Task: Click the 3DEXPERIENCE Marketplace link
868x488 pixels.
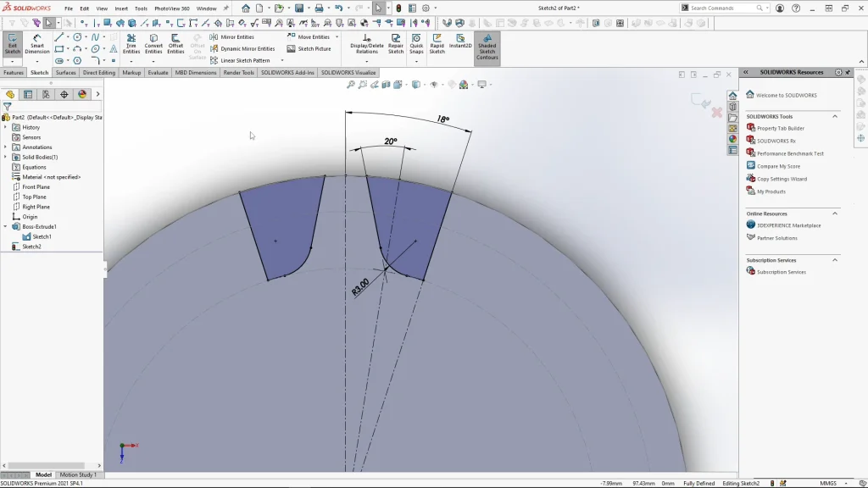Action: 788,225
